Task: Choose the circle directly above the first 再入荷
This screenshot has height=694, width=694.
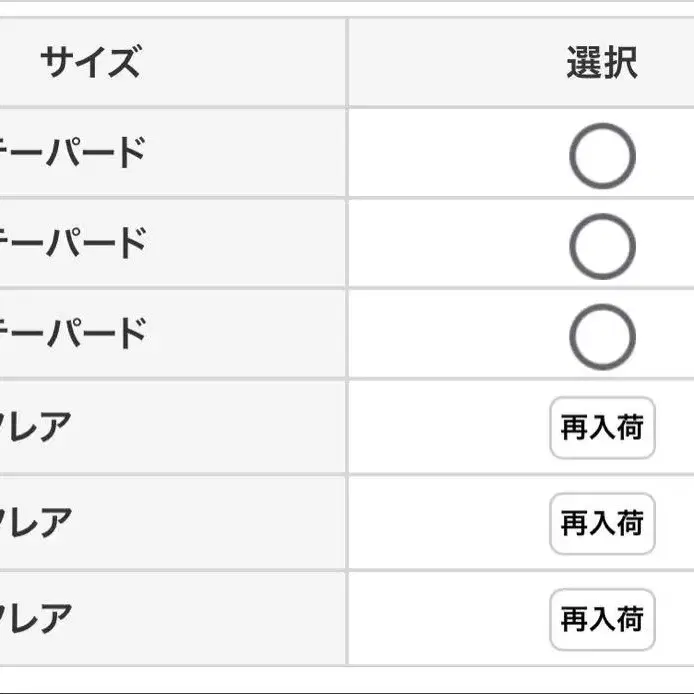Action: coord(602,337)
